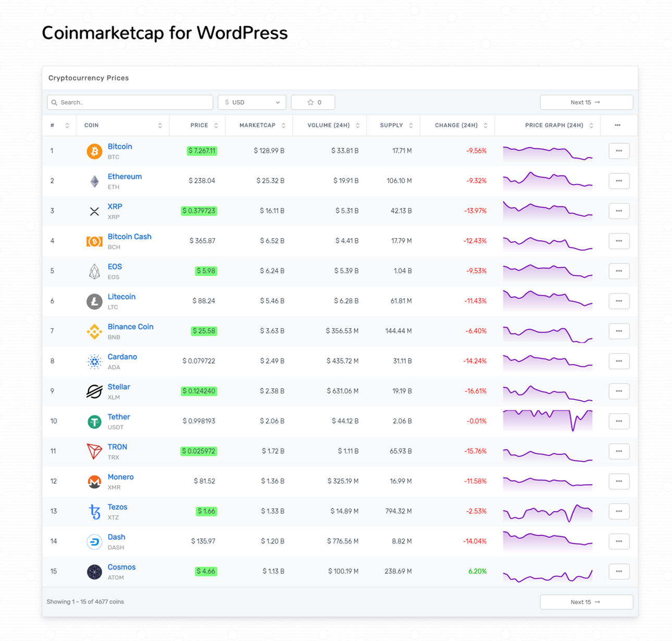Viewport: 672px width, 641px height.
Task: Click the Cosmos 24h price graph
Action: (x=547, y=575)
